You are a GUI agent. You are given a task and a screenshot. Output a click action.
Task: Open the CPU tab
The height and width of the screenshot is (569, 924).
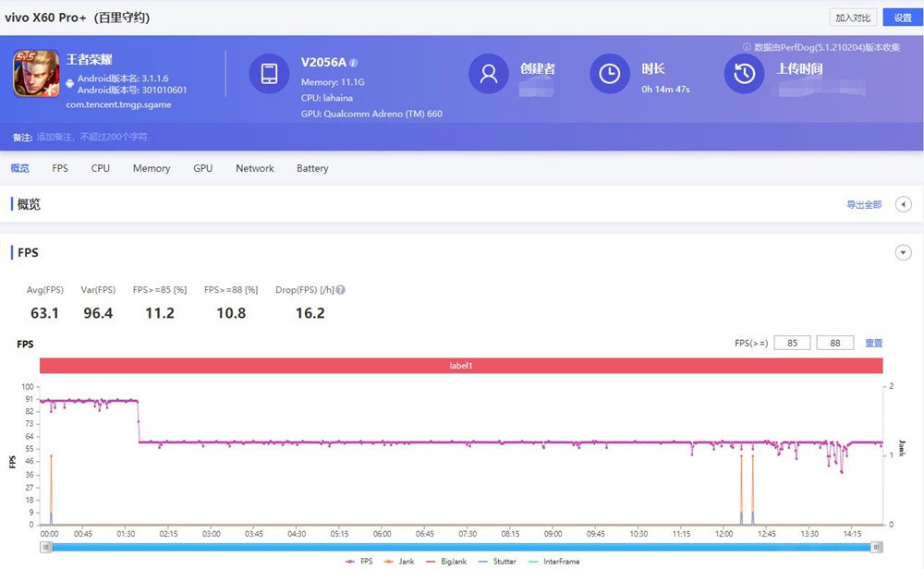tap(100, 168)
